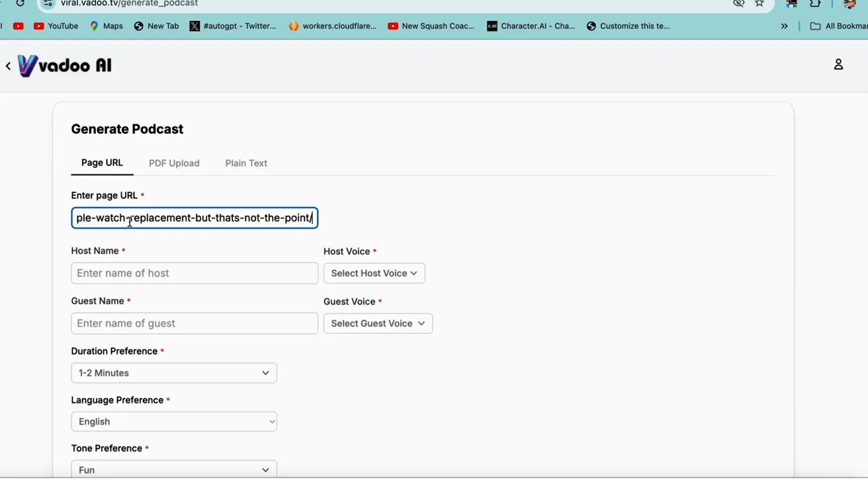Switch to the Plain Text tab

click(246, 163)
